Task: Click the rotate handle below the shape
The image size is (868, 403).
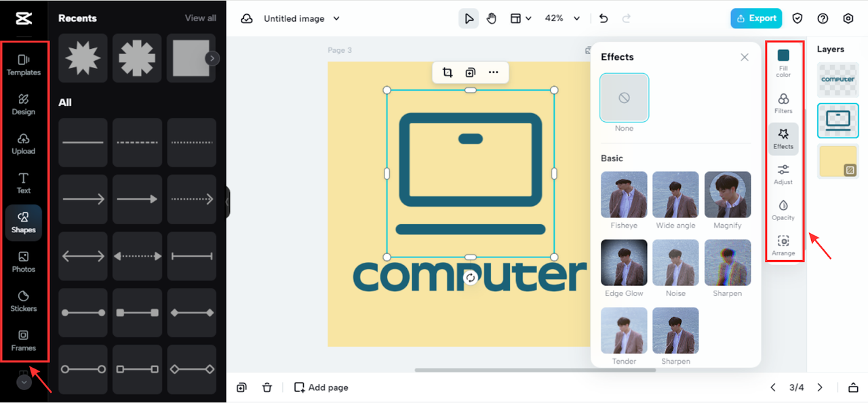Action: click(471, 278)
